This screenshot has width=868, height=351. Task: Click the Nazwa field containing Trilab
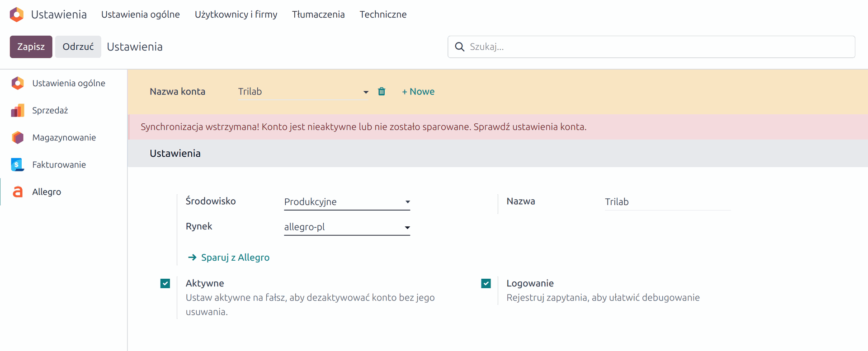tap(668, 202)
